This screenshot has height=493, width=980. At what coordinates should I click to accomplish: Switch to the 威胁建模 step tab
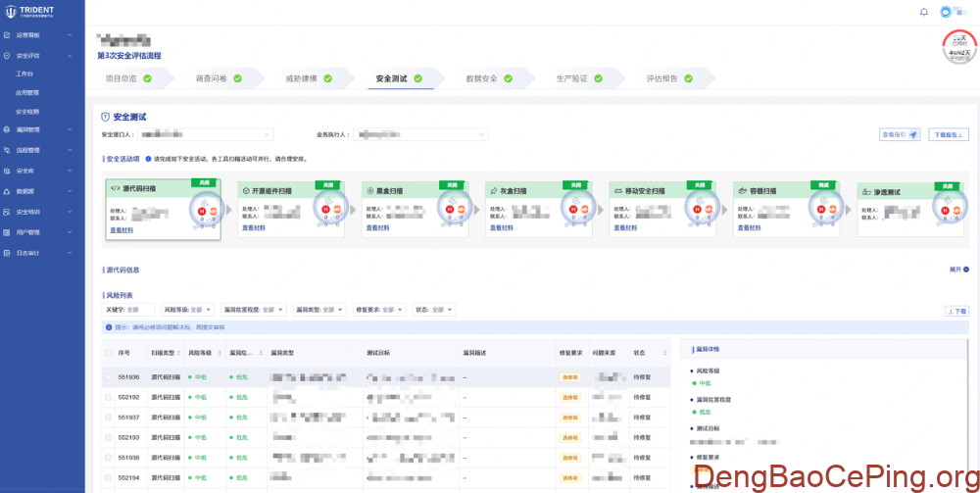click(x=307, y=78)
